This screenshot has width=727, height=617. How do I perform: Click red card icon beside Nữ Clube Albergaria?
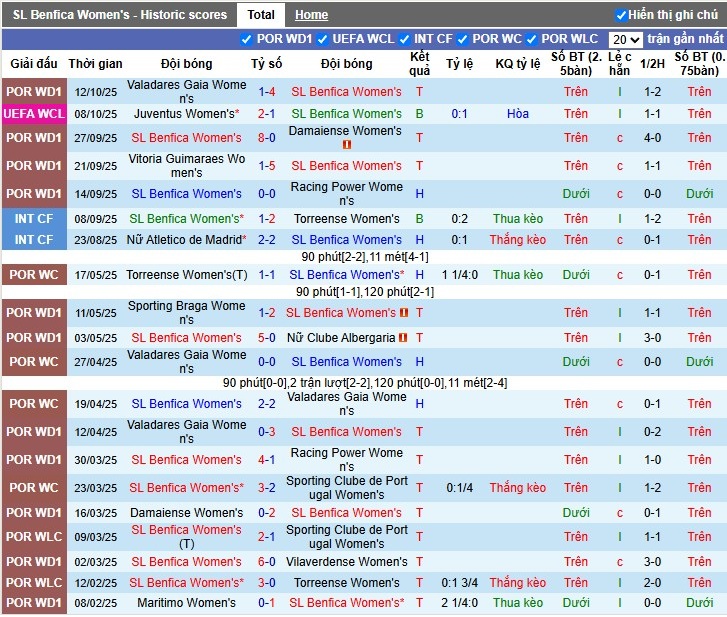coord(403,338)
